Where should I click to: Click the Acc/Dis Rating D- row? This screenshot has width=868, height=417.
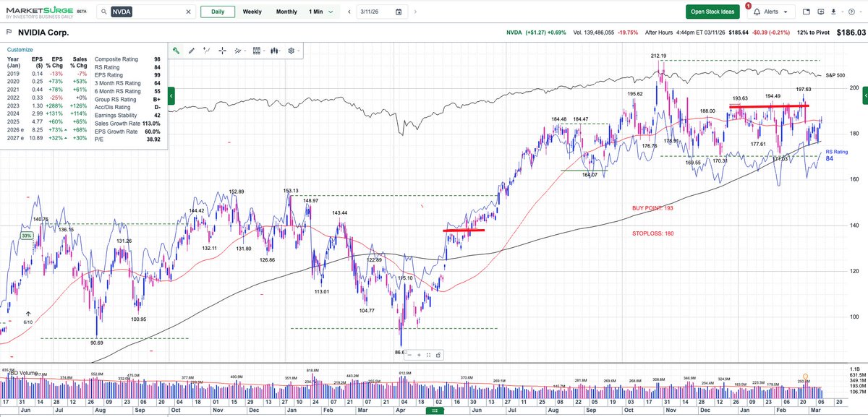tap(128, 108)
